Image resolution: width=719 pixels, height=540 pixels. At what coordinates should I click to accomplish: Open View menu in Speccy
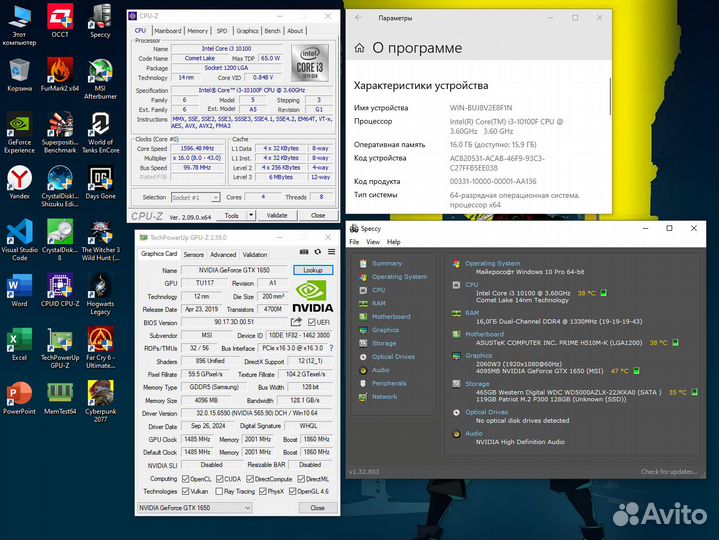(x=373, y=242)
